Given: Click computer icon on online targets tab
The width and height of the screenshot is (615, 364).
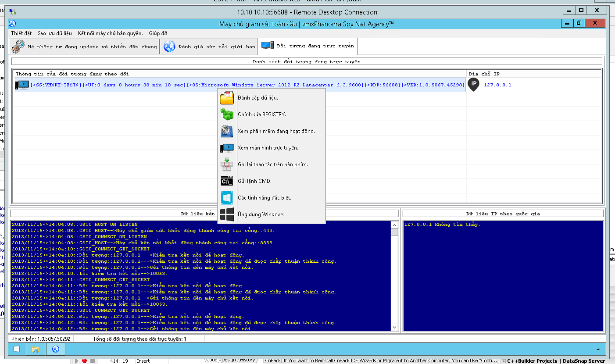Looking at the screenshot, I should (x=267, y=45).
